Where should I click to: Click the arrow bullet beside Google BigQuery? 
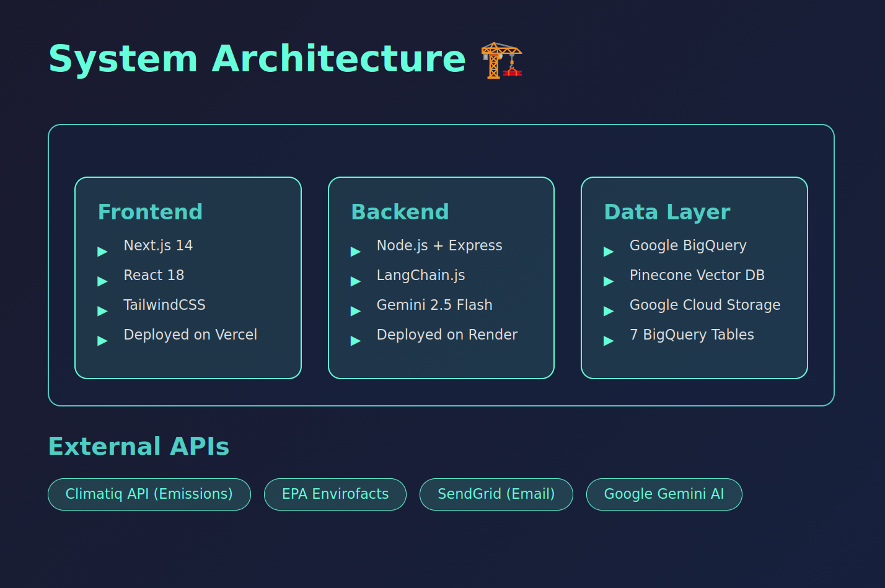tap(609, 252)
